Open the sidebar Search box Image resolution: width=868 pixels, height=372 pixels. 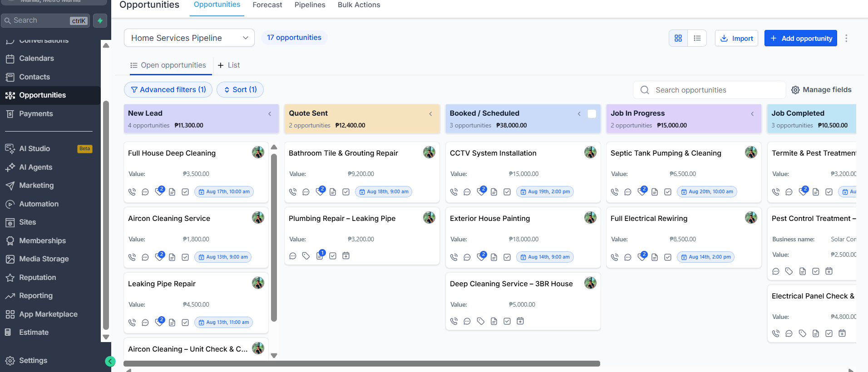45,20
